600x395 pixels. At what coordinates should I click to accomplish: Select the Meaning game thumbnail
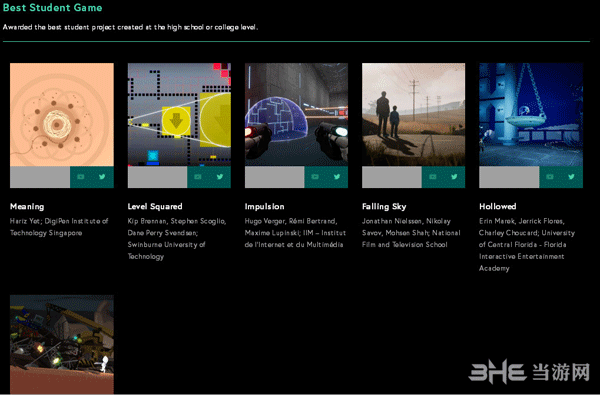point(62,114)
